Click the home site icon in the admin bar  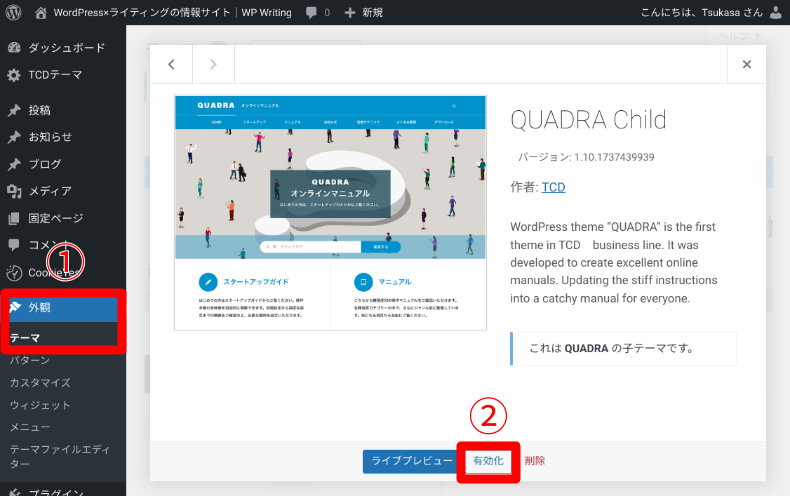click(41, 13)
